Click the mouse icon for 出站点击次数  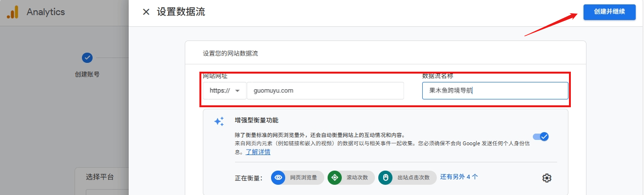pyautogui.click(x=385, y=177)
